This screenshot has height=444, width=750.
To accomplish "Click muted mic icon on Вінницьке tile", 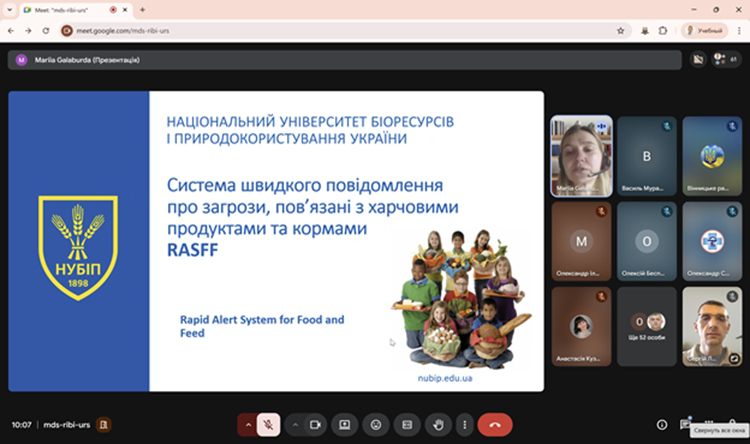I will [x=732, y=126].
